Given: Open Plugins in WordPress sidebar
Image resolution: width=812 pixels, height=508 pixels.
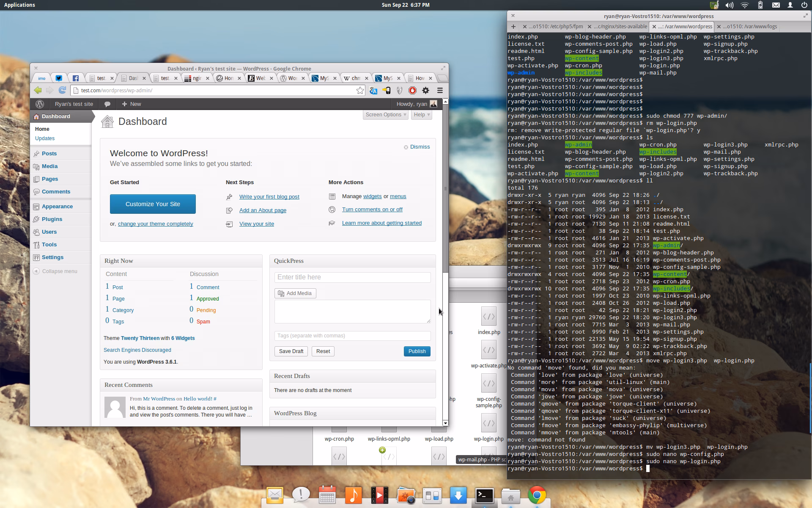Looking at the screenshot, I should click(x=52, y=219).
